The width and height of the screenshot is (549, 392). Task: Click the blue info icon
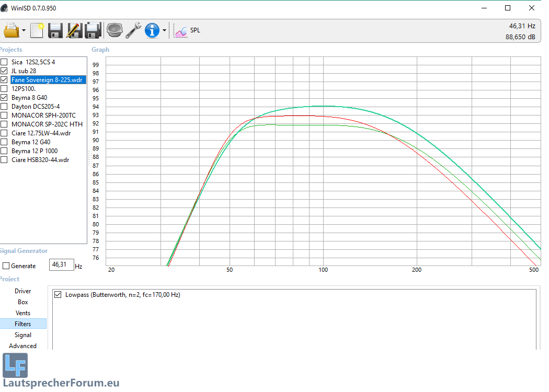pyautogui.click(x=152, y=30)
